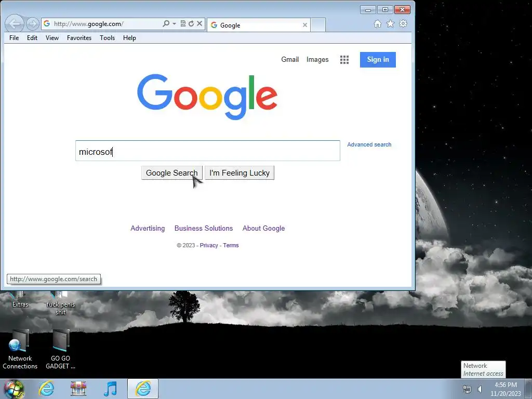The height and width of the screenshot is (399, 532).
Task: Open the Advanced search link
Action: (369, 144)
